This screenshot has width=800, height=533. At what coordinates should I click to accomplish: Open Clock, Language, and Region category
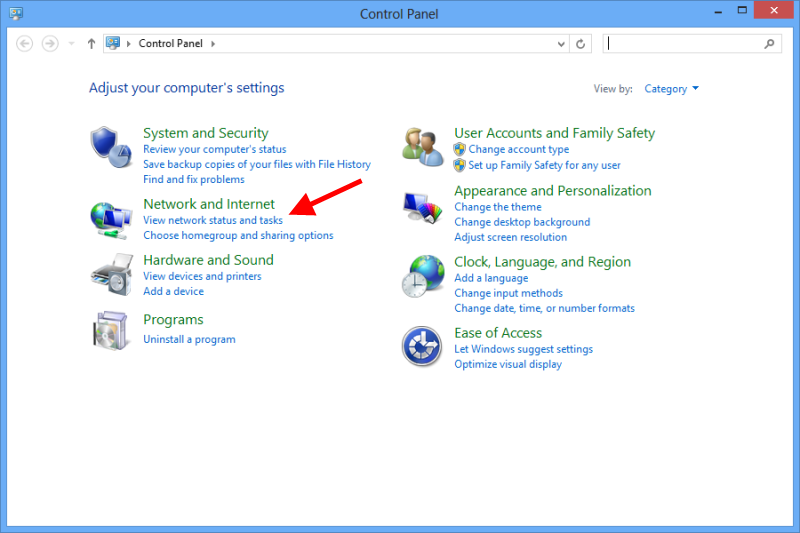pos(542,262)
